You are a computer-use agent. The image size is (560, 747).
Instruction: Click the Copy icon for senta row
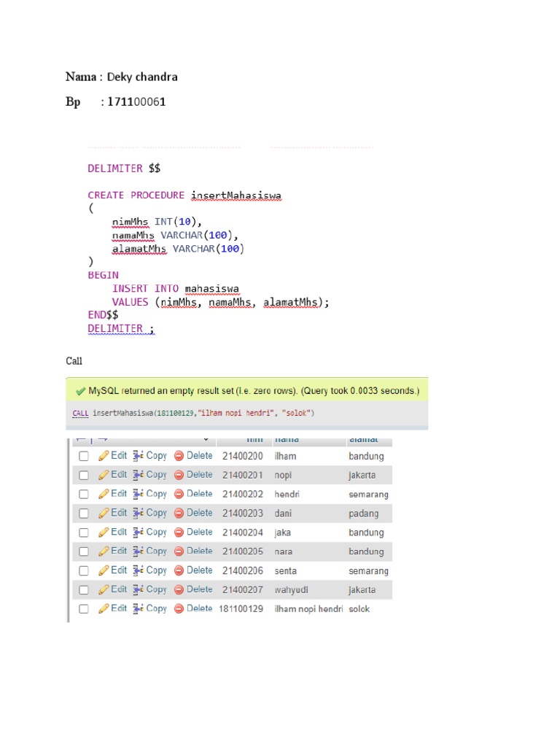click(138, 570)
